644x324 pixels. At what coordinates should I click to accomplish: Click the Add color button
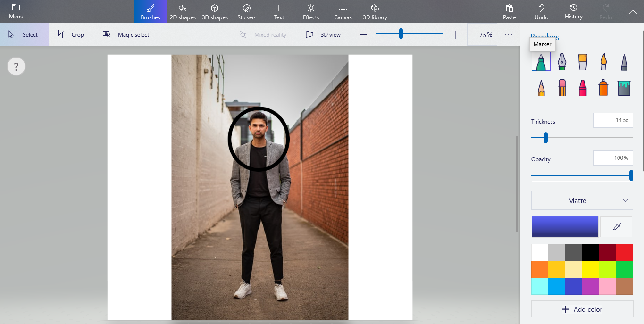(x=582, y=309)
